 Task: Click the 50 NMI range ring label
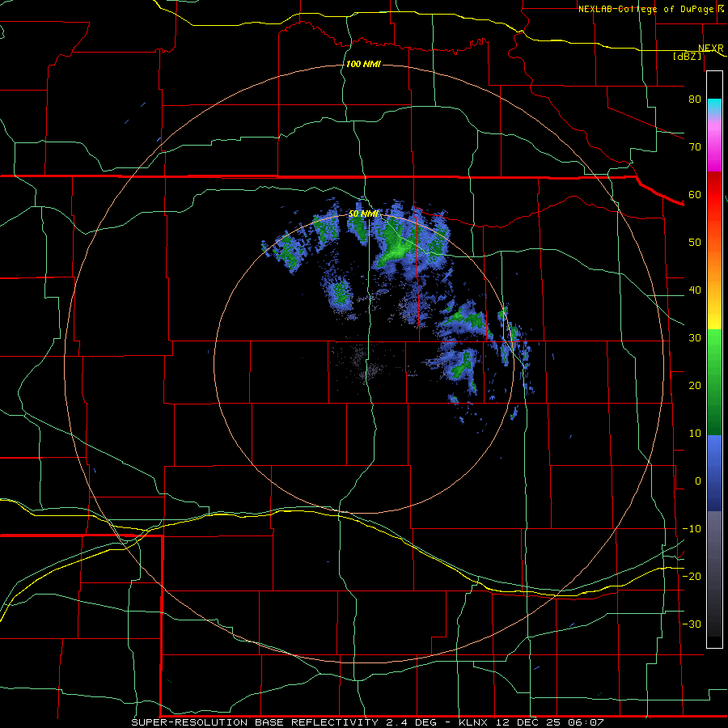pos(363,214)
